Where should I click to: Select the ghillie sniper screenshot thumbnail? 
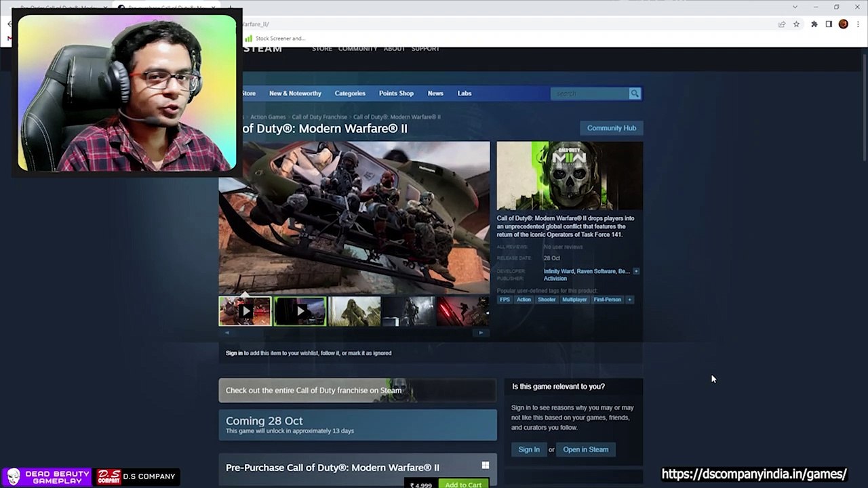(354, 311)
